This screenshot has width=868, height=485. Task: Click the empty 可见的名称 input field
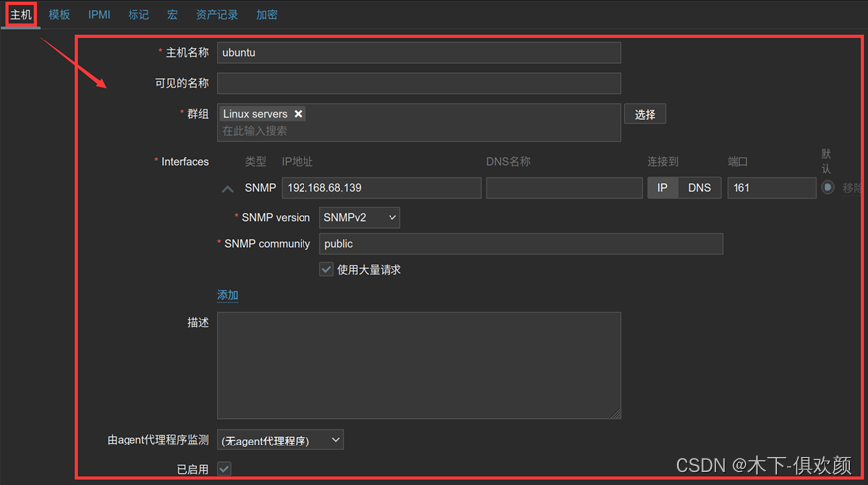pyautogui.click(x=418, y=83)
